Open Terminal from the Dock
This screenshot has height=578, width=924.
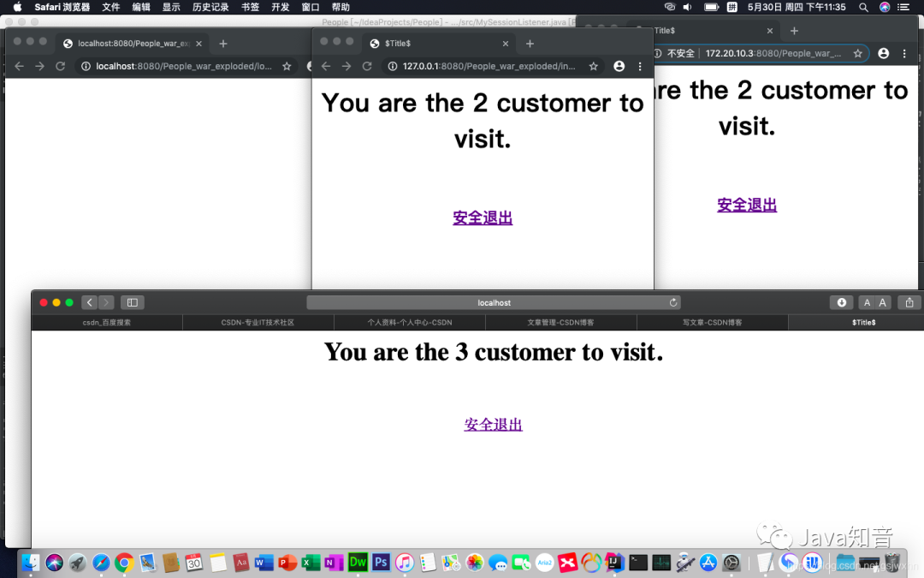637,562
